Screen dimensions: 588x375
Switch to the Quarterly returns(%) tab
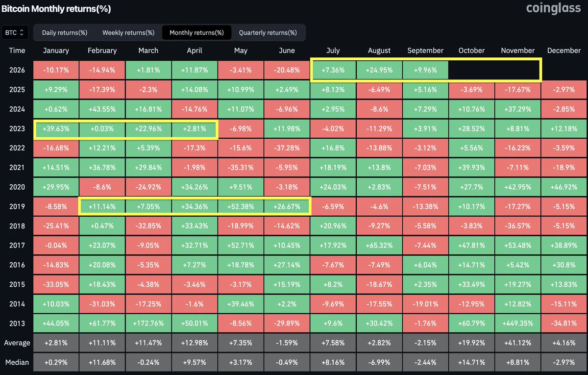pyautogui.click(x=268, y=33)
